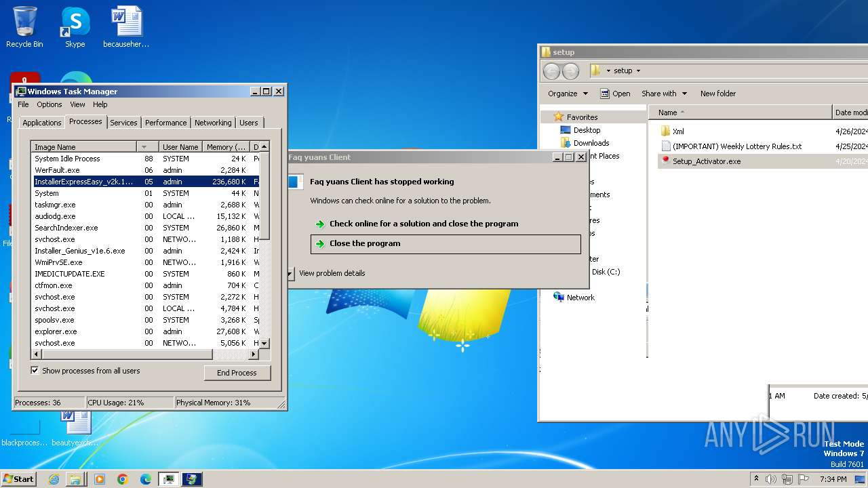Open Downloads in Explorer Favorites

tap(591, 143)
